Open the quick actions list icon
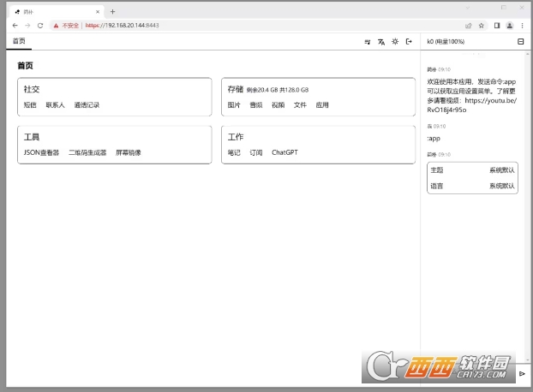Image resolution: width=533 pixels, height=392 pixels. tap(367, 42)
